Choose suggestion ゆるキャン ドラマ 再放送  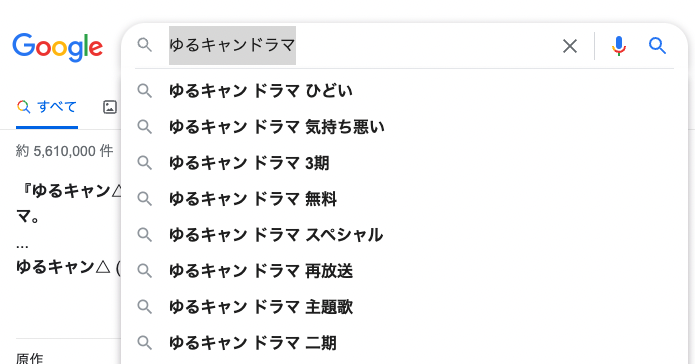(x=404, y=270)
